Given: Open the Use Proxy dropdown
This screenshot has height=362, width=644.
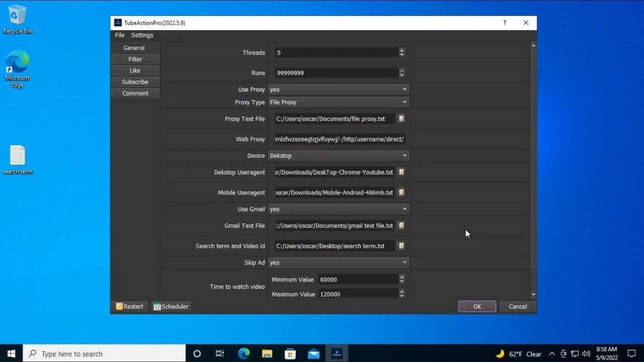Looking at the screenshot, I should 339,89.
